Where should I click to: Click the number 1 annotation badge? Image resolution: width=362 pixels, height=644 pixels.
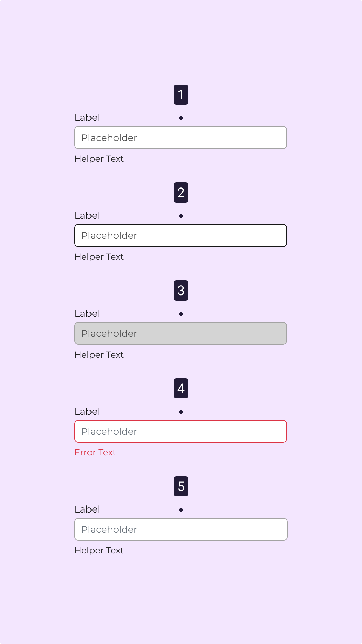pos(181,95)
